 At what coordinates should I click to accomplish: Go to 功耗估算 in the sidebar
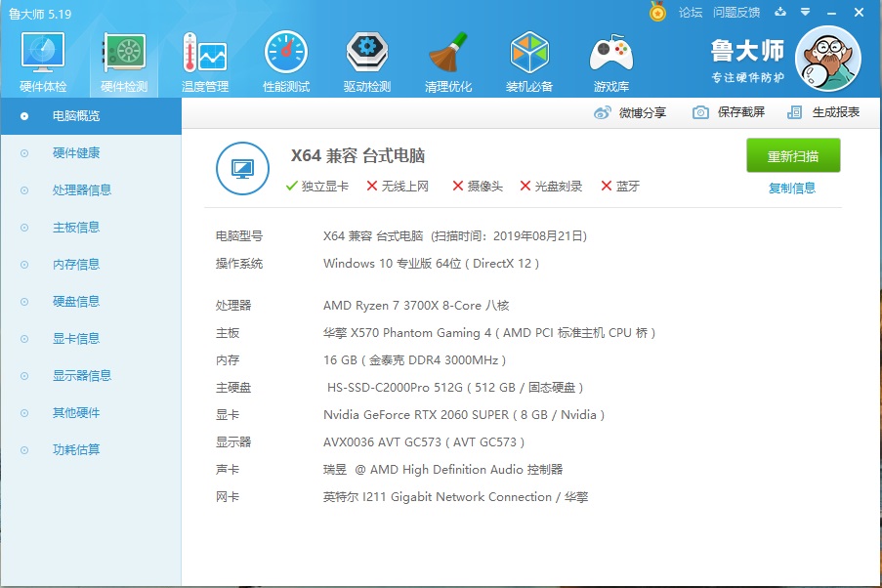click(75, 450)
